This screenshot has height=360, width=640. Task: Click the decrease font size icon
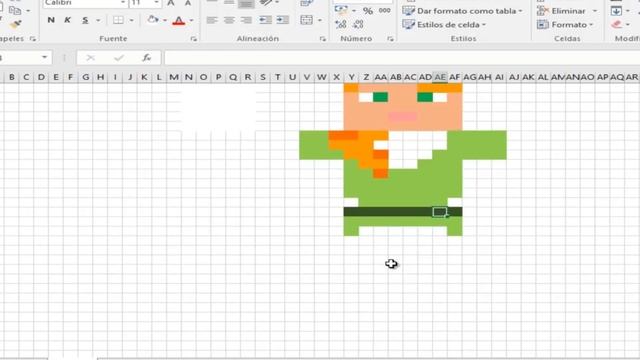point(188,3)
